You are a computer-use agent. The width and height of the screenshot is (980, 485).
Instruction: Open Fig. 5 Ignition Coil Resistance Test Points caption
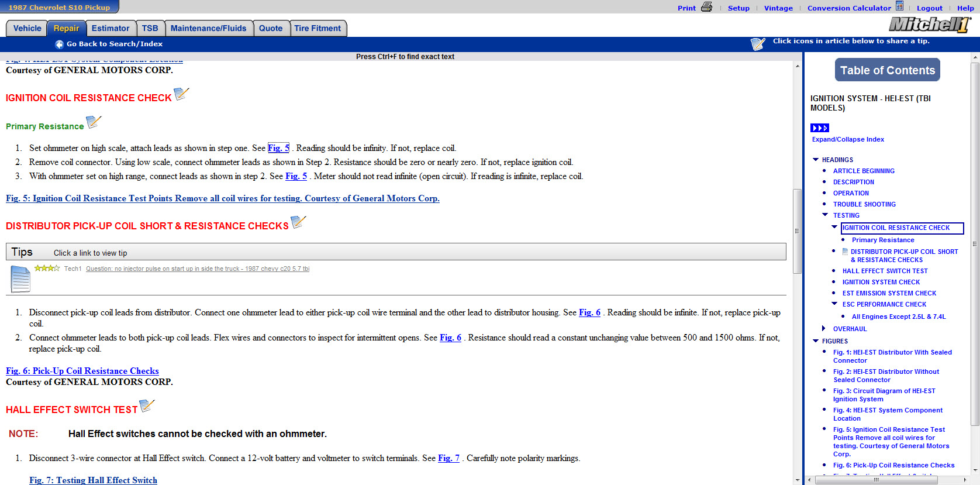click(x=223, y=198)
